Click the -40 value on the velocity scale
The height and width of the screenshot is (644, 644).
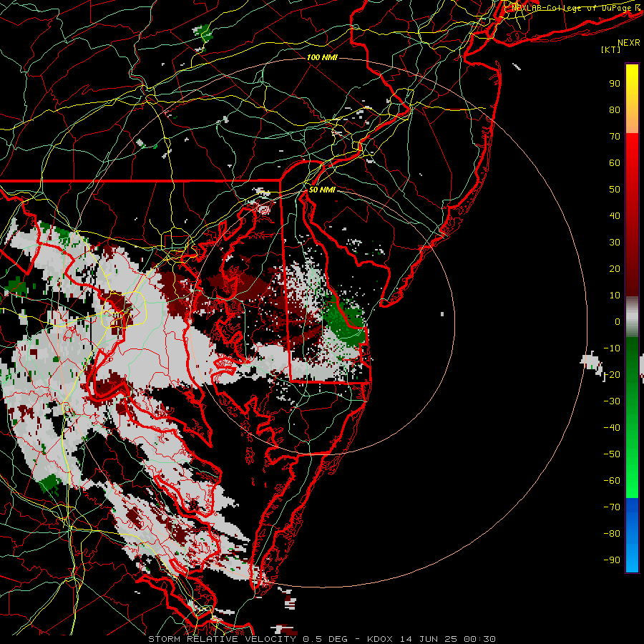tap(612, 428)
